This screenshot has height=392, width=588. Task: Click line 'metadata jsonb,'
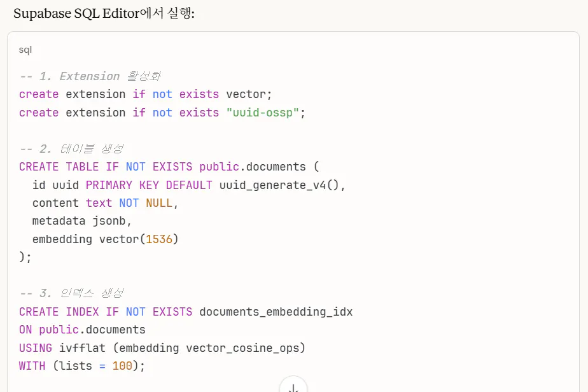click(81, 221)
